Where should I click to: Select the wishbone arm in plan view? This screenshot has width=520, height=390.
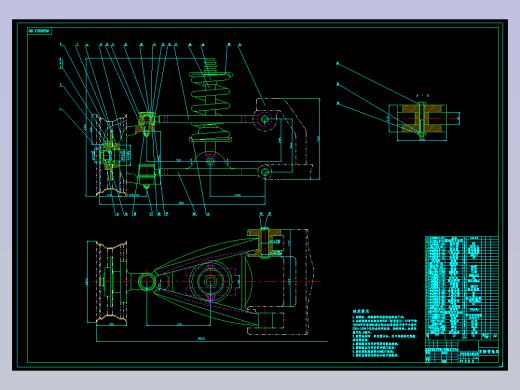207,282
